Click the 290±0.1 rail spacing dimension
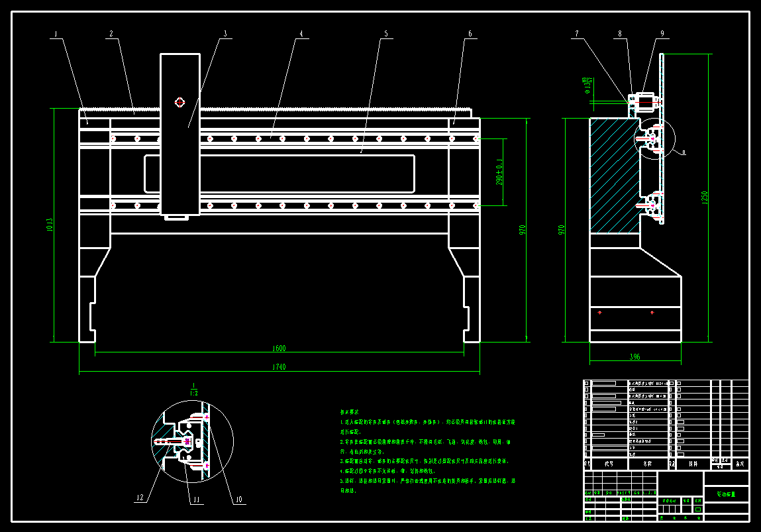Viewport: 761px width, 532px height. coord(499,172)
